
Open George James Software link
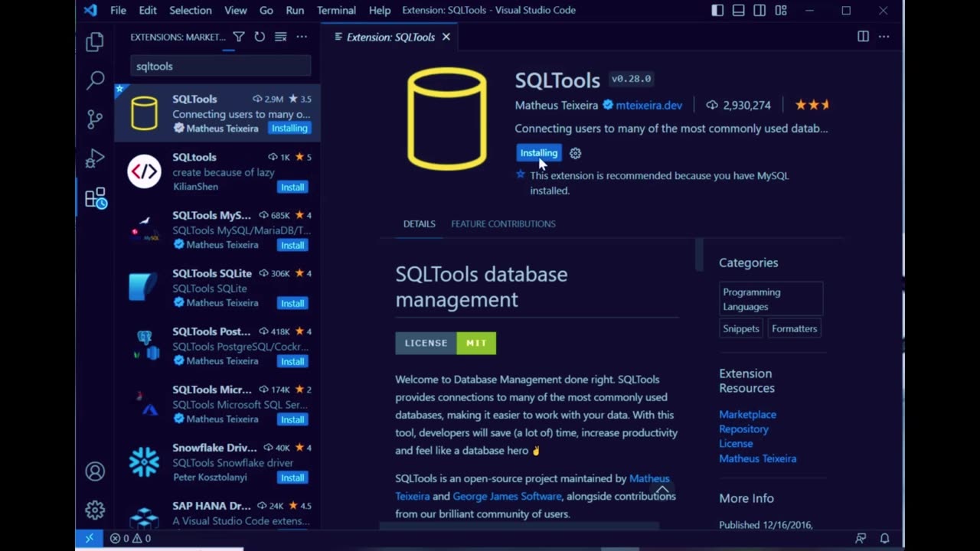point(507,496)
